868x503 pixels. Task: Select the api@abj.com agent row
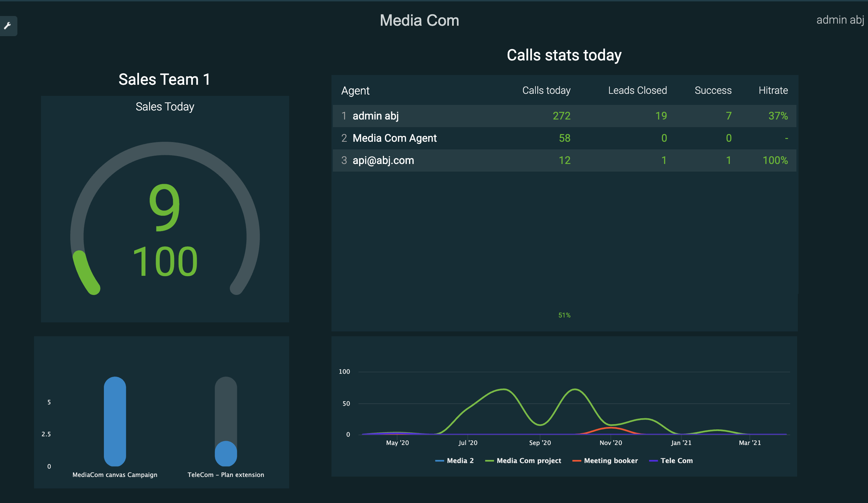[383, 160]
